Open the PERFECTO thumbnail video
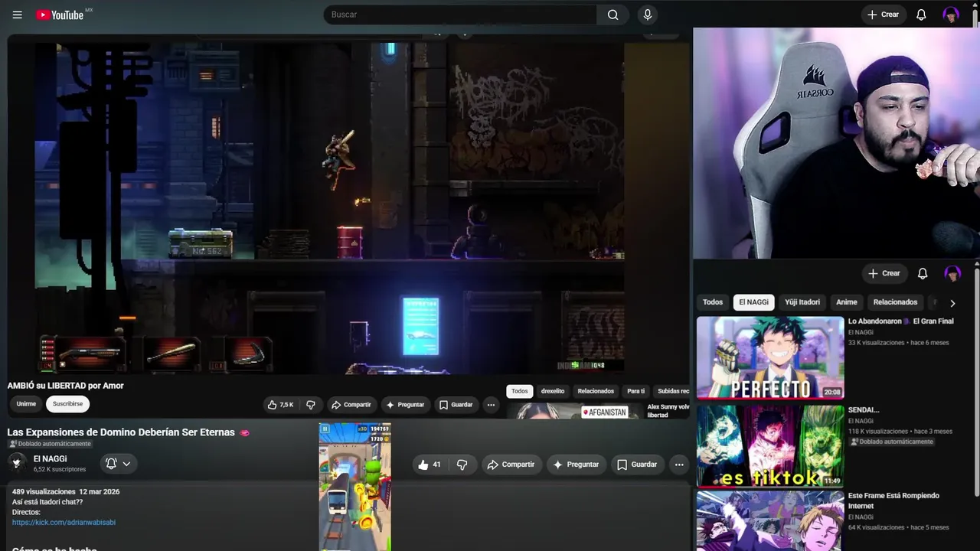The height and width of the screenshot is (551, 980). 770,358
